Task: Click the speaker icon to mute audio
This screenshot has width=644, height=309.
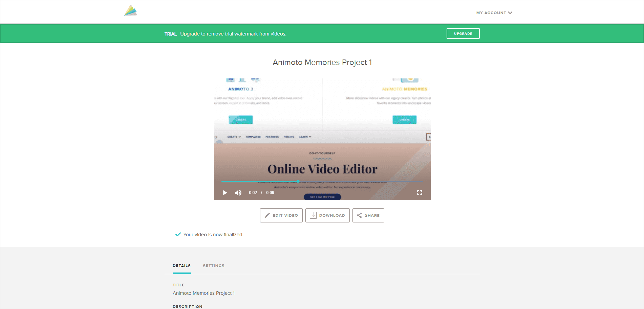Action: click(x=238, y=192)
